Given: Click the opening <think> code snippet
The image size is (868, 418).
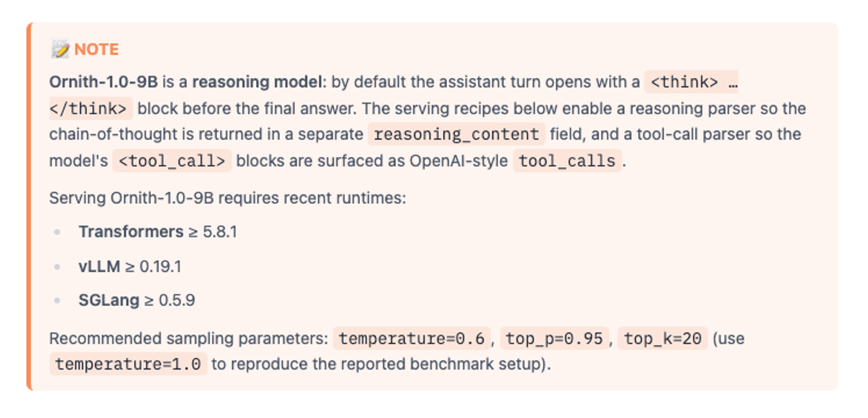Looking at the screenshot, I should pos(691,82).
